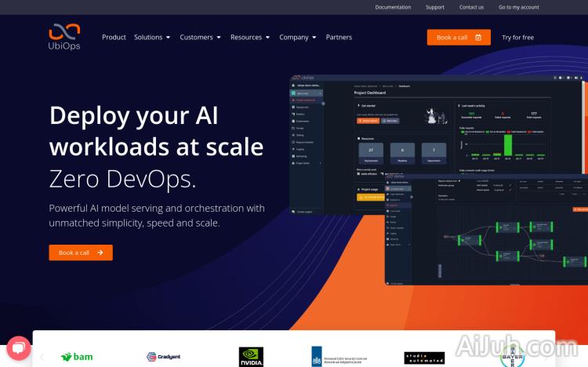Click the arrow icon in hero Book a call
The height and width of the screenshot is (367, 588).
pyautogui.click(x=100, y=253)
